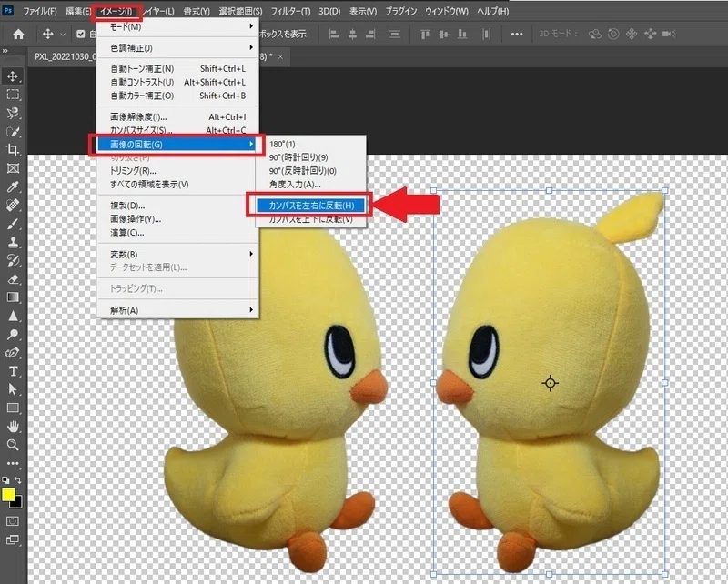
Task: Click the Home button in options bar
Action: point(18,34)
